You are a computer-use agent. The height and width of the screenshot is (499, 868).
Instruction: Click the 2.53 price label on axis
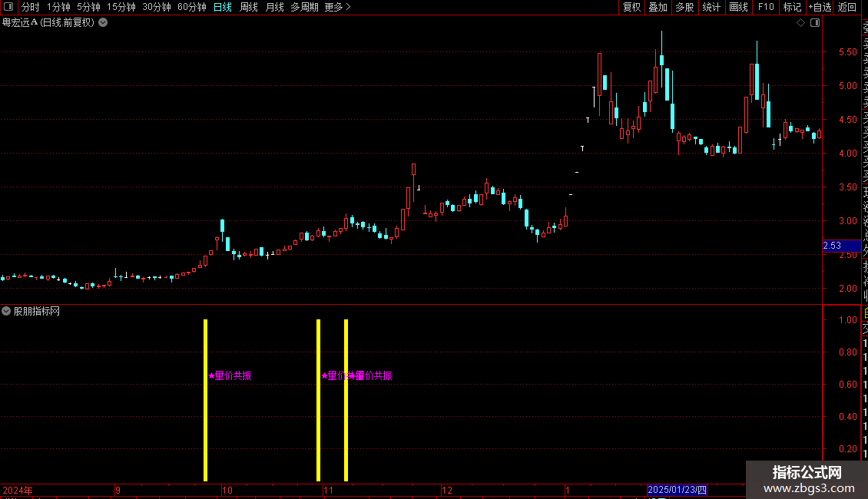pos(841,246)
